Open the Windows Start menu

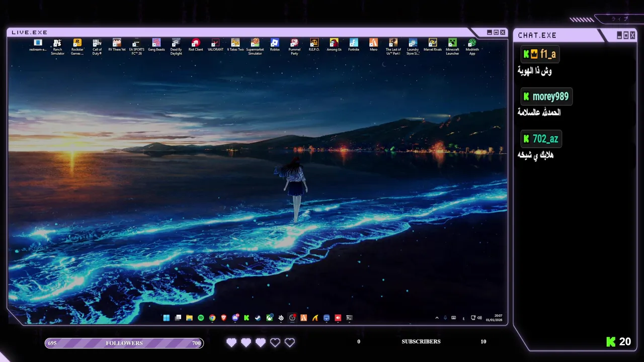(x=167, y=318)
